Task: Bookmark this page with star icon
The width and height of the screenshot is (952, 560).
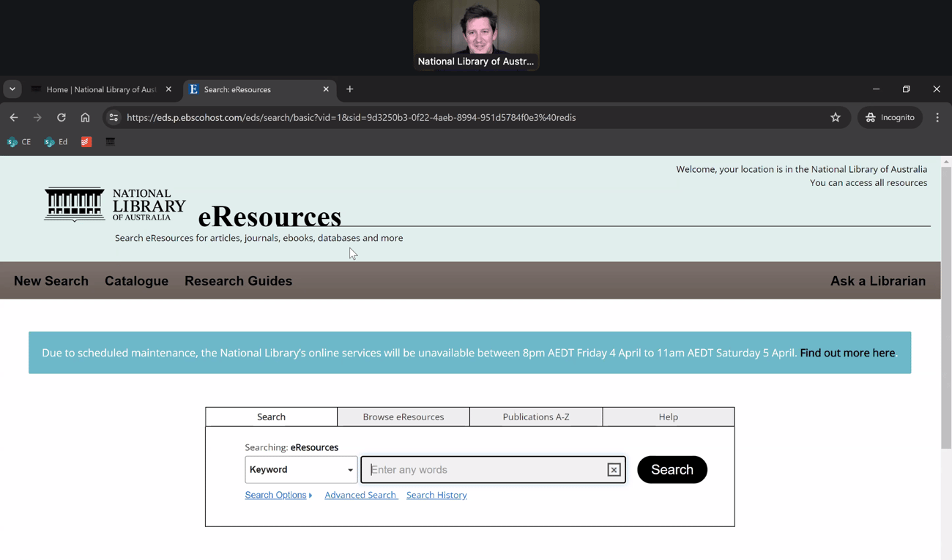Action: coord(836,117)
